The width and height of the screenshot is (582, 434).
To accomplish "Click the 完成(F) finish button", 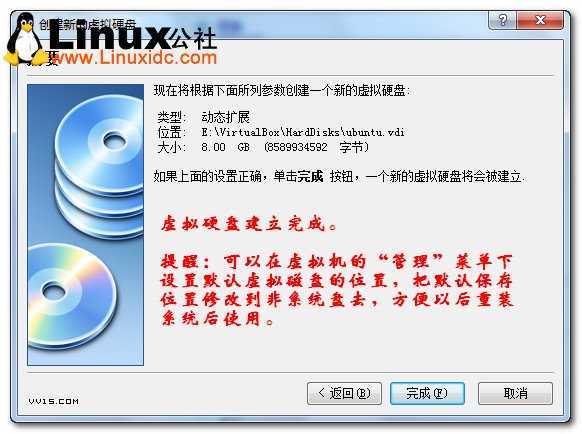I will 427,393.
